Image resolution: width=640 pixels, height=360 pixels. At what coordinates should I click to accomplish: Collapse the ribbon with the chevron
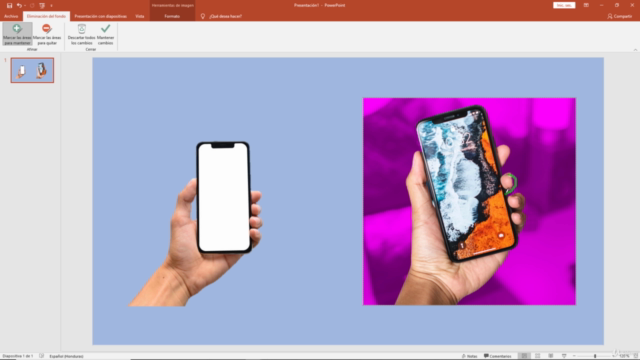click(x=635, y=50)
